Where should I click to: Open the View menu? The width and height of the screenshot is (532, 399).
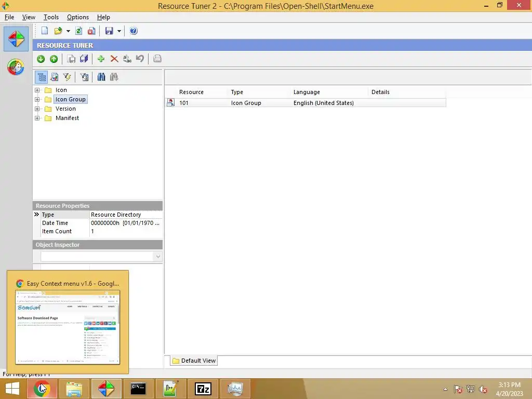click(x=29, y=17)
